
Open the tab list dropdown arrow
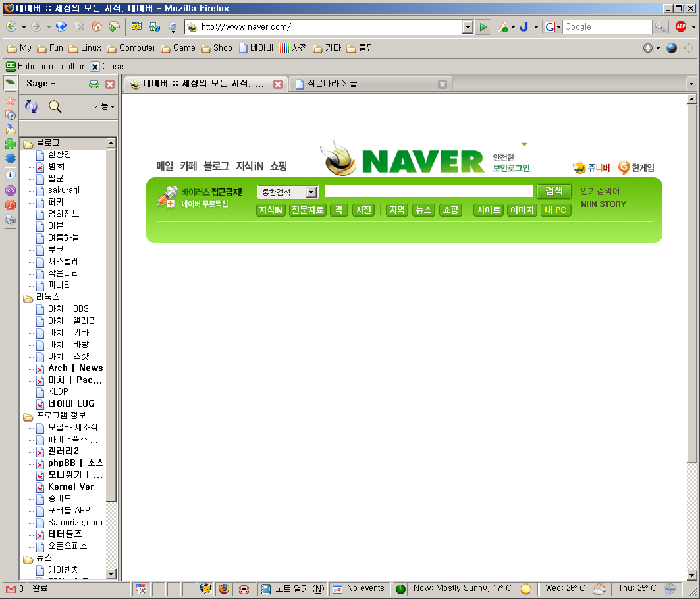click(691, 84)
